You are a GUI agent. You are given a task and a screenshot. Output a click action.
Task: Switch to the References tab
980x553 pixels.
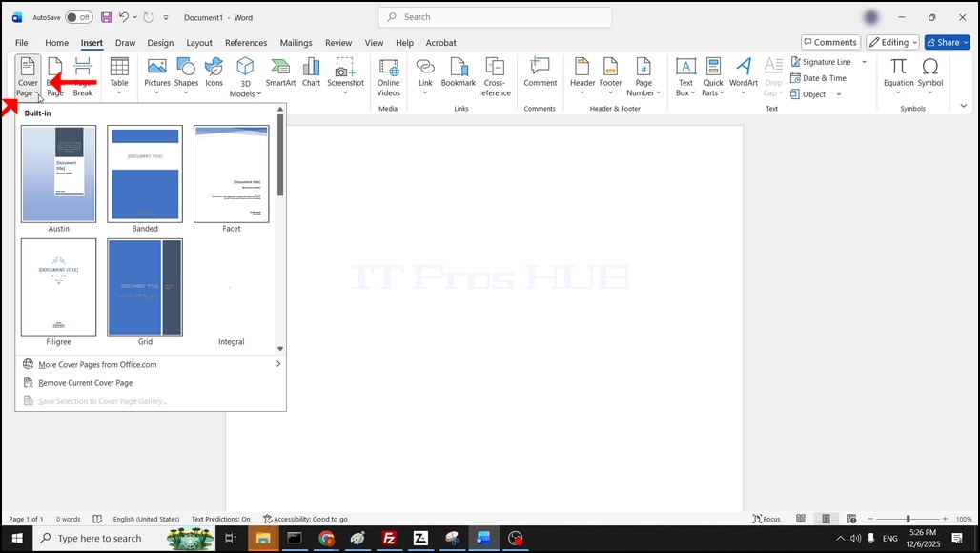[x=246, y=43]
